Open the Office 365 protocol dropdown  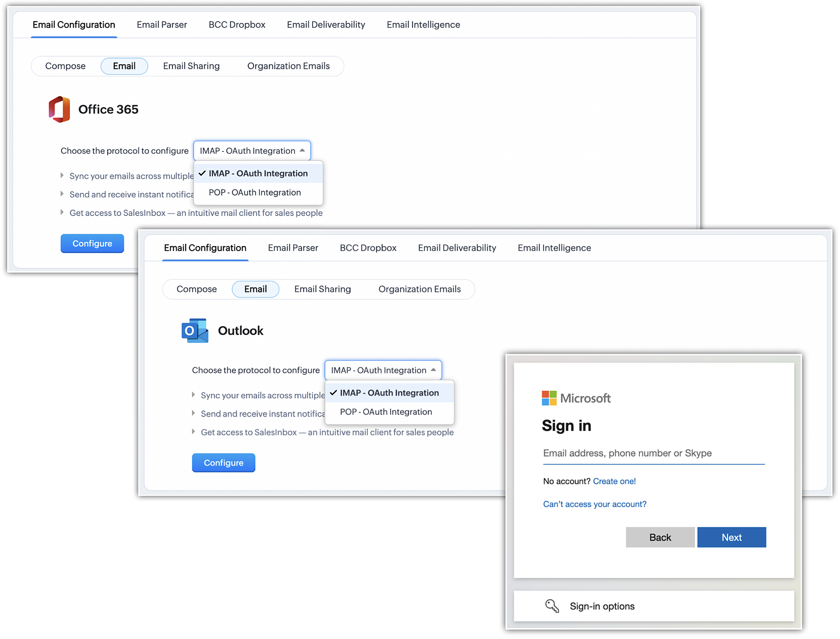point(252,151)
